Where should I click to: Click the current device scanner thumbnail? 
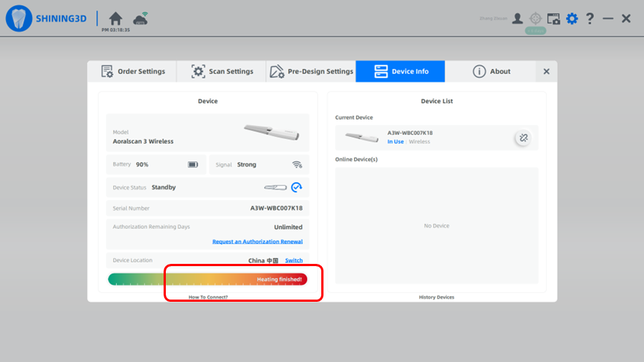[x=361, y=138]
